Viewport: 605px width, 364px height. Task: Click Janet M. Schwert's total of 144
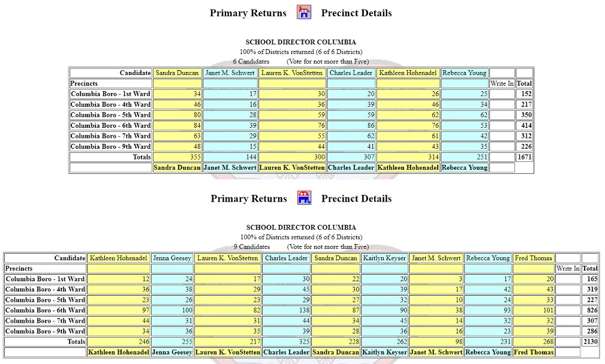pos(230,157)
